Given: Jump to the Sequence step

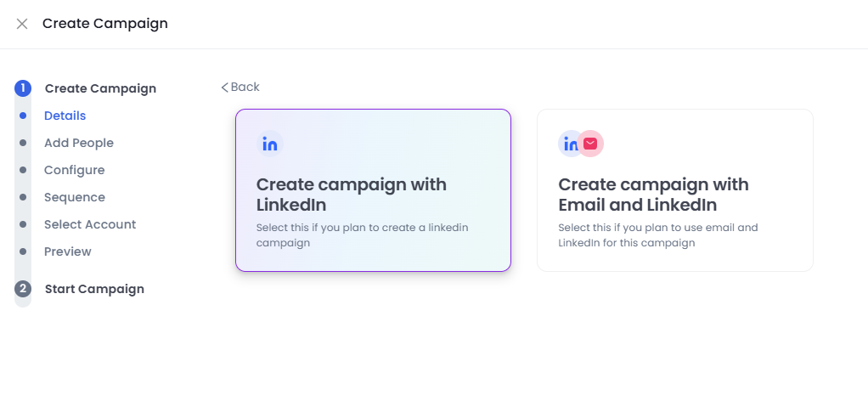Looking at the screenshot, I should click(74, 197).
